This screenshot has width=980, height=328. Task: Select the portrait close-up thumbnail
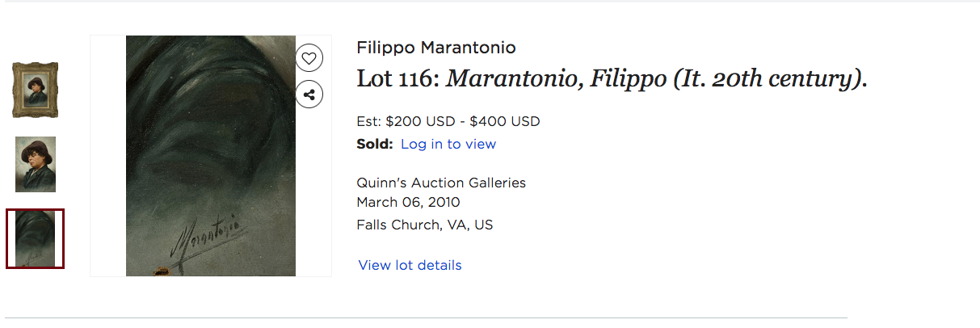36,164
